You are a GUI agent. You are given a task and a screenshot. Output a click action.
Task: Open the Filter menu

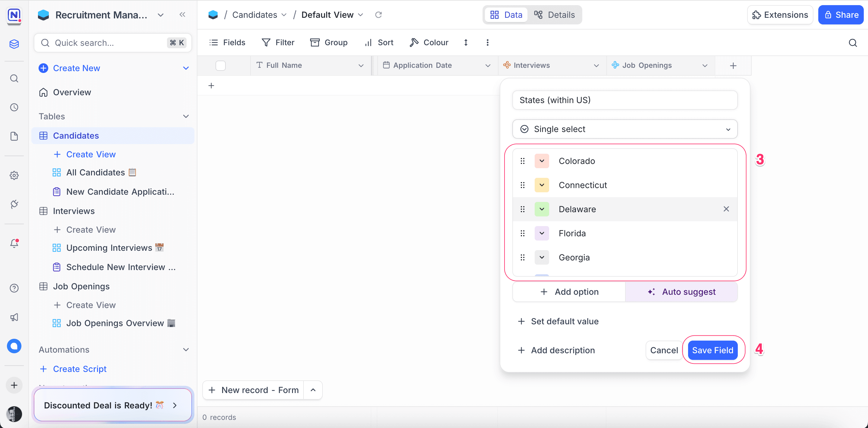pos(278,42)
